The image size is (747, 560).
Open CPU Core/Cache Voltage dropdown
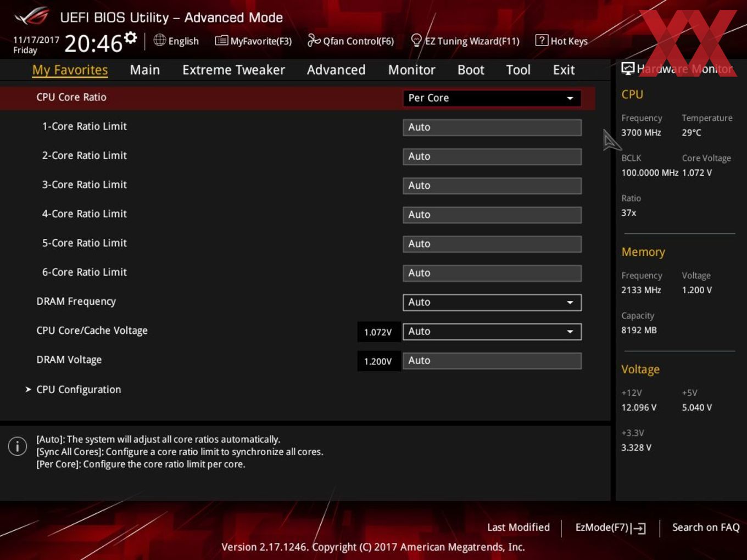pyautogui.click(x=492, y=331)
